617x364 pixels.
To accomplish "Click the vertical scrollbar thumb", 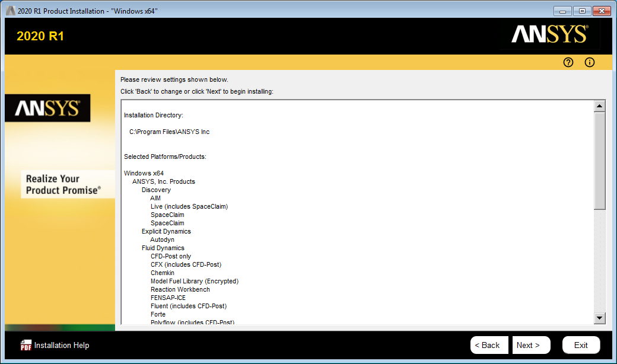I will click(x=600, y=160).
